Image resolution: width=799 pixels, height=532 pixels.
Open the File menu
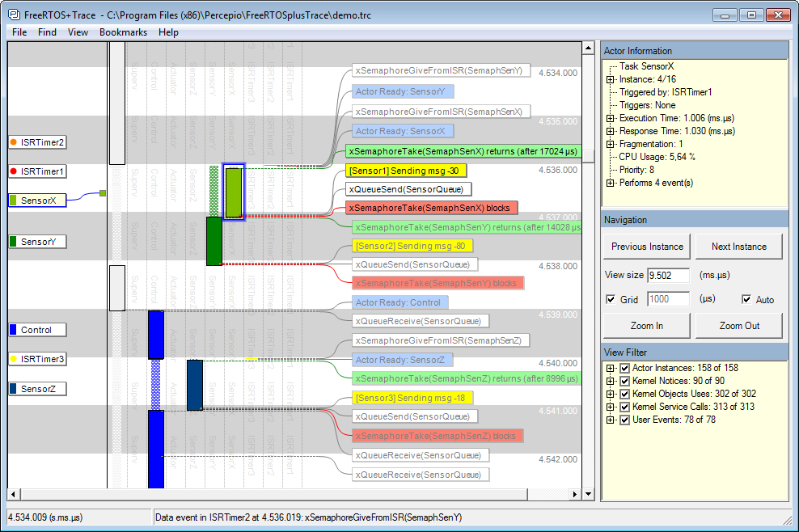pyautogui.click(x=19, y=32)
